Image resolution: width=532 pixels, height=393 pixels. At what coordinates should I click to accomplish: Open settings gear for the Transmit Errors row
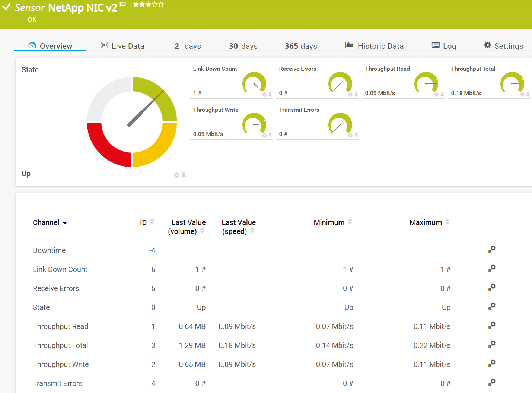coord(492,383)
